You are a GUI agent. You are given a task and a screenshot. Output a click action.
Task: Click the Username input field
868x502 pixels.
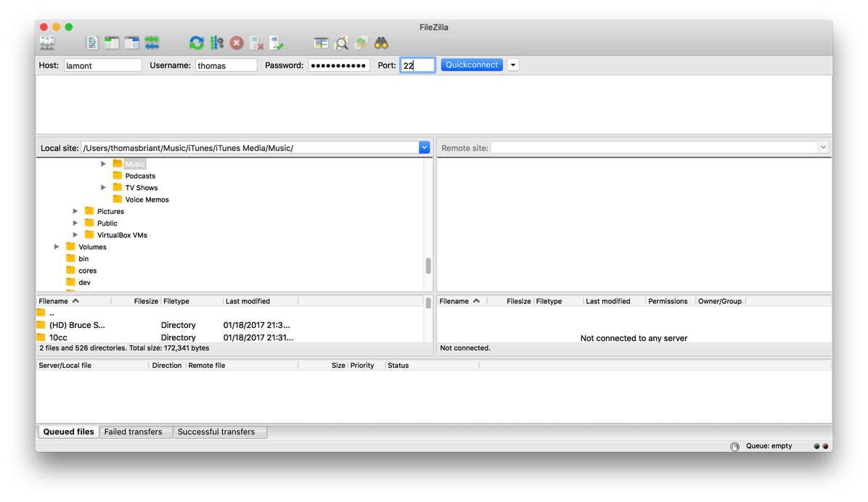[226, 65]
